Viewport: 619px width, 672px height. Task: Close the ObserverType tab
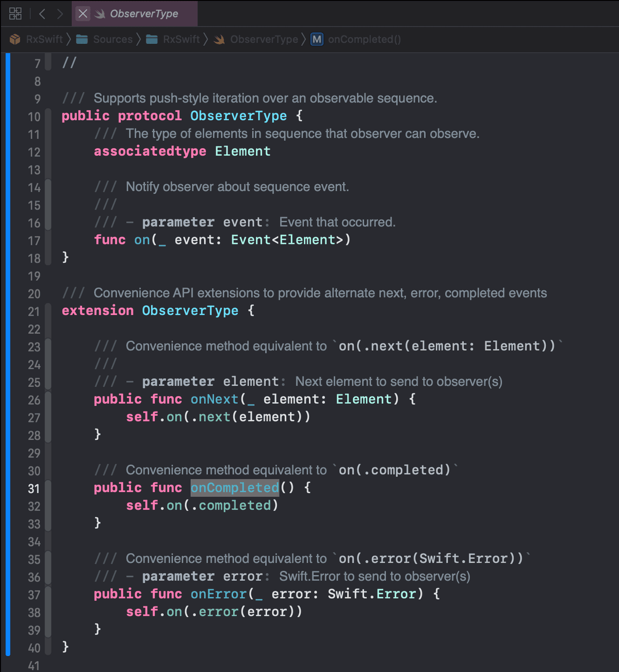tap(83, 13)
